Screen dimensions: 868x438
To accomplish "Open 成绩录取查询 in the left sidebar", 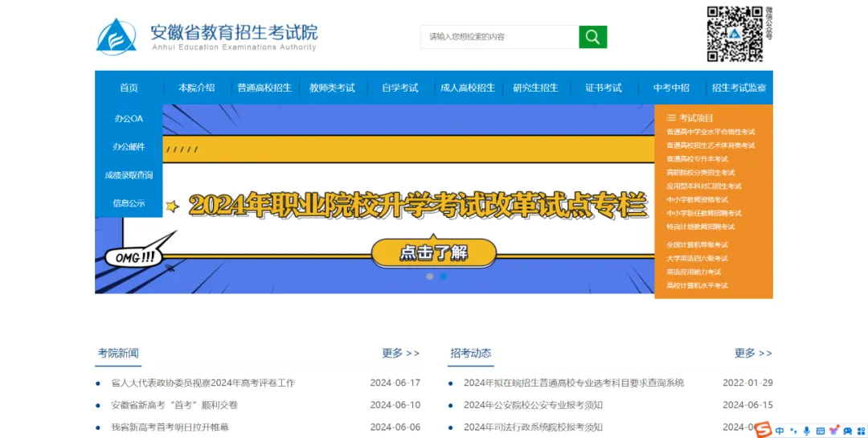I will [129, 175].
